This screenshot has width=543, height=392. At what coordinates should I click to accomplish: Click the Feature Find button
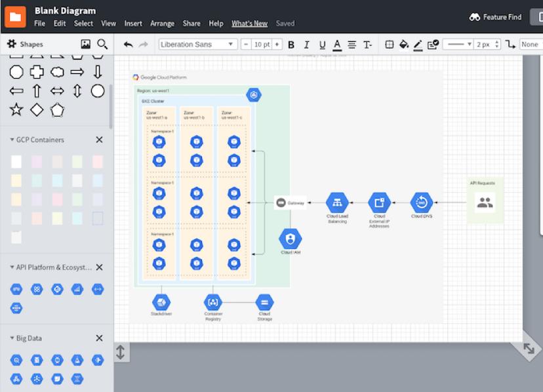point(496,17)
